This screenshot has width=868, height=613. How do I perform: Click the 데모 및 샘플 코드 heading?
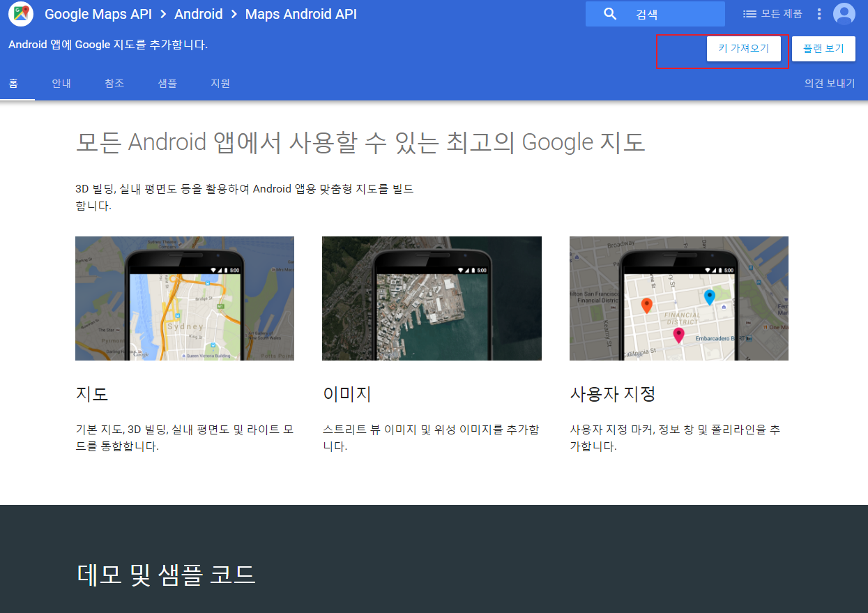pyautogui.click(x=166, y=574)
